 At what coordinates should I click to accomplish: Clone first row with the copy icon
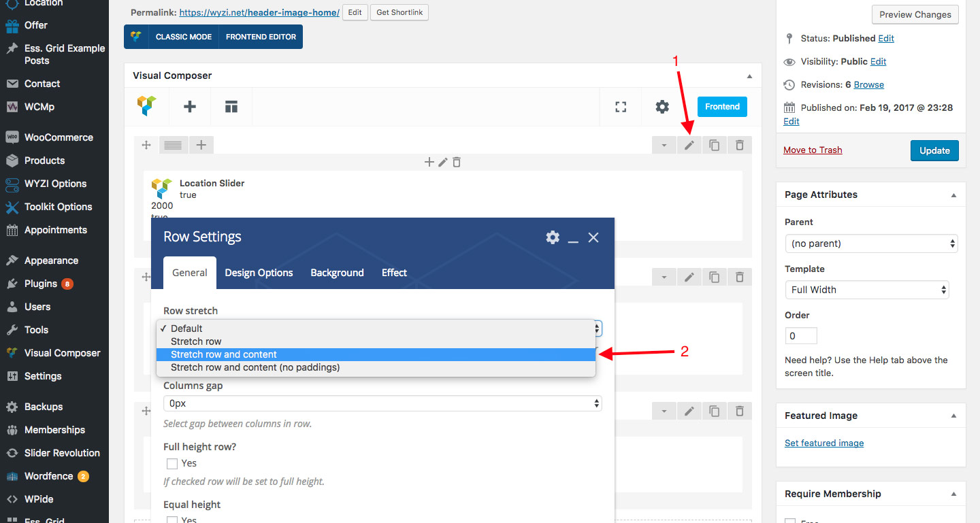pyautogui.click(x=715, y=145)
